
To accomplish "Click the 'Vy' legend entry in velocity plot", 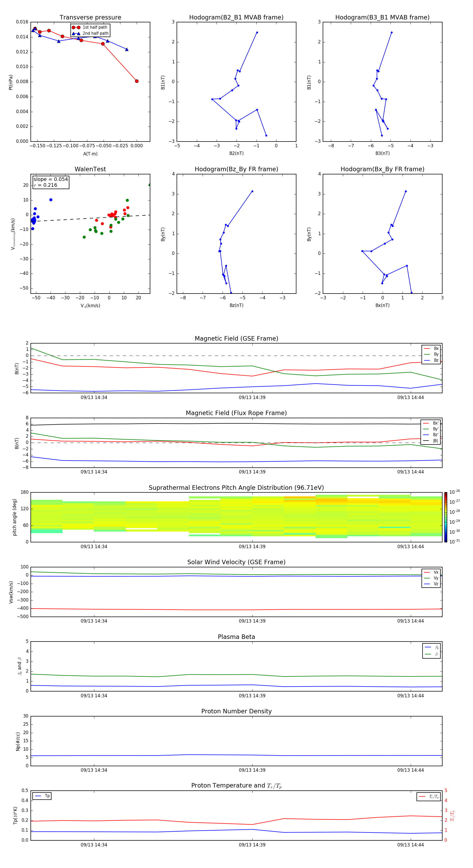I will point(431,578).
